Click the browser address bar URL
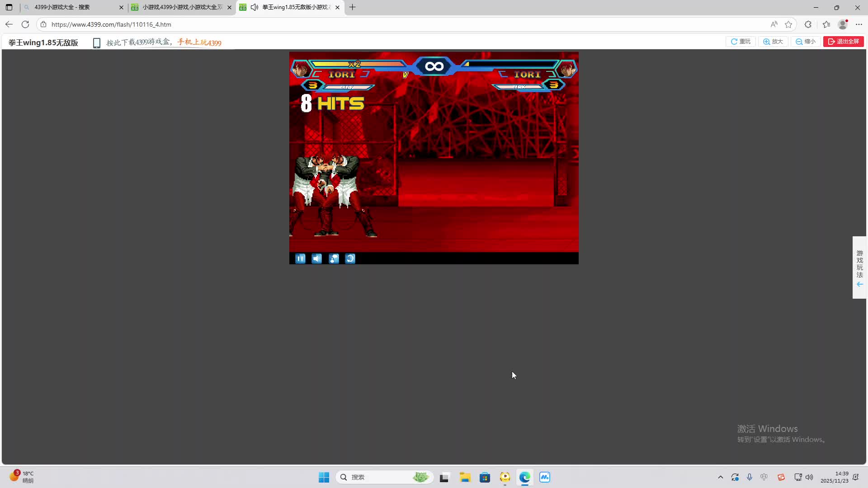The width and height of the screenshot is (868, 488). (111, 24)
